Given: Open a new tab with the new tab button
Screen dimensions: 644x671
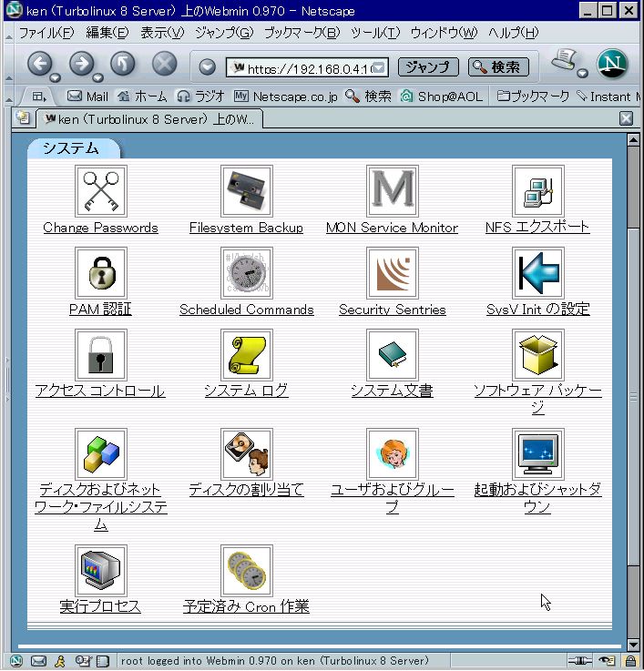Looking at the screenshot, I should click(23, 117).
